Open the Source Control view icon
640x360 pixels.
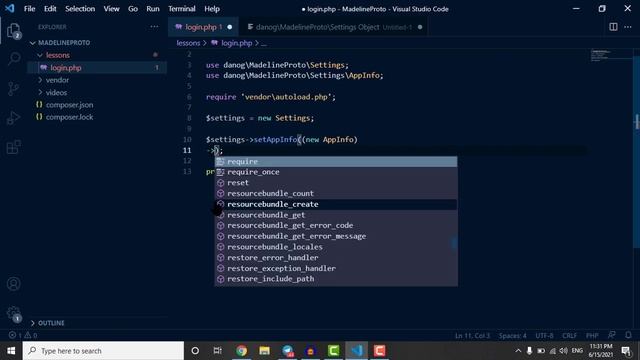coord(13,89)
